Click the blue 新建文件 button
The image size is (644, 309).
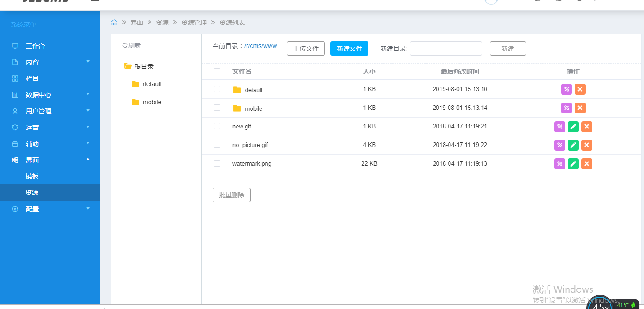point(349,49)
